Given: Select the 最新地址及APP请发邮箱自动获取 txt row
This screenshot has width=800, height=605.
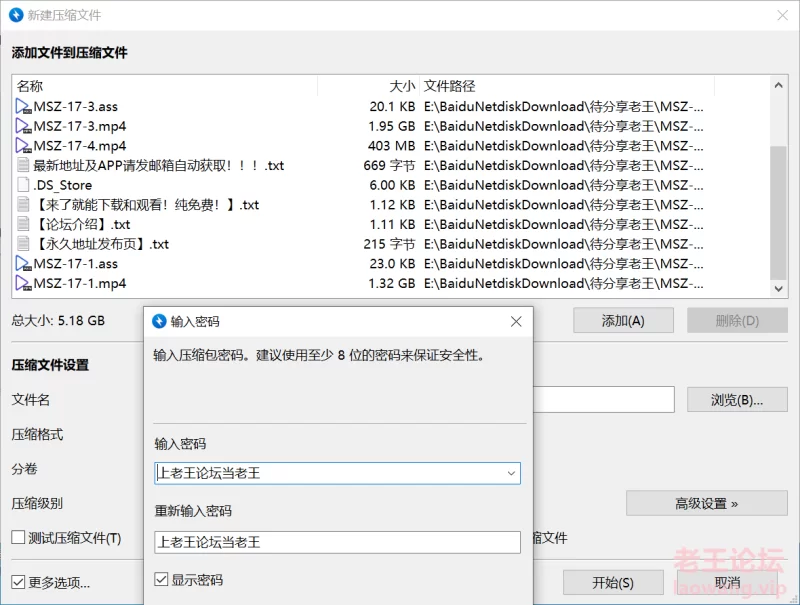Looking at the screenshot, I should [x=159, y=165].
